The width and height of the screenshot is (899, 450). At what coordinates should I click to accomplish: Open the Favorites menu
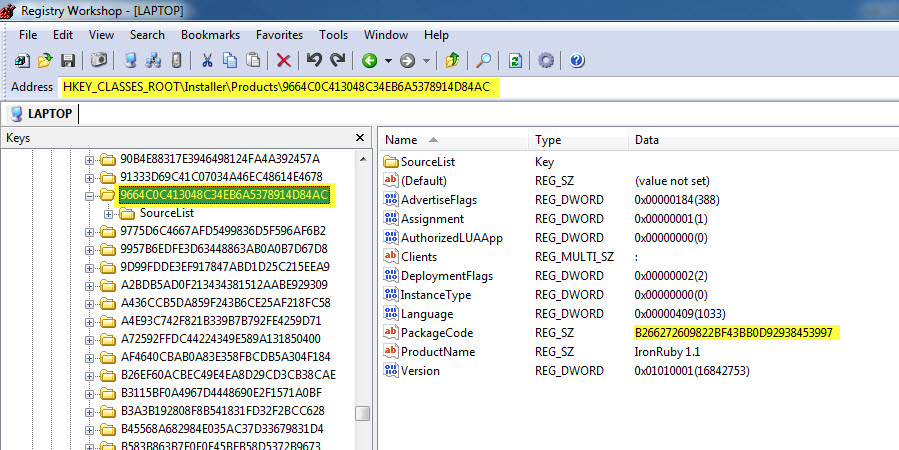[x=279, y=35]
